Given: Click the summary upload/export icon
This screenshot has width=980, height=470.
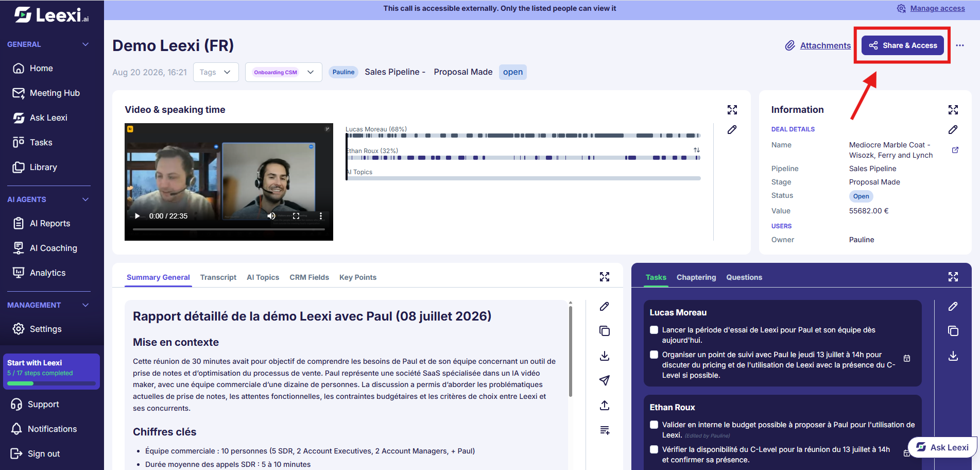Looking at the screenshot, I should 605,406.
